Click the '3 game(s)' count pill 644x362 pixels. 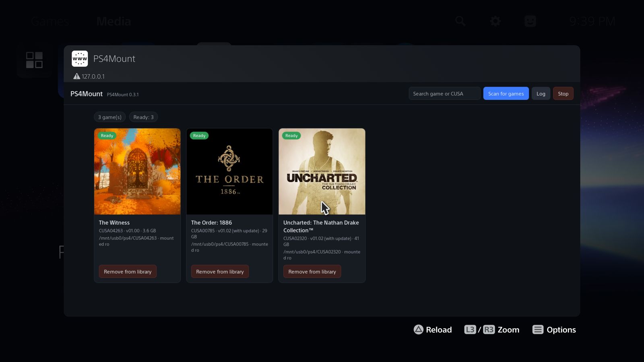tap(110, 117)
